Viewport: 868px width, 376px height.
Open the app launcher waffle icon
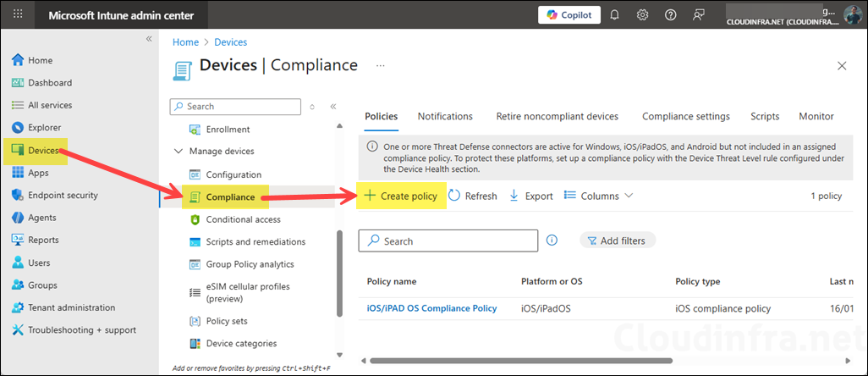tap(18, 15)
